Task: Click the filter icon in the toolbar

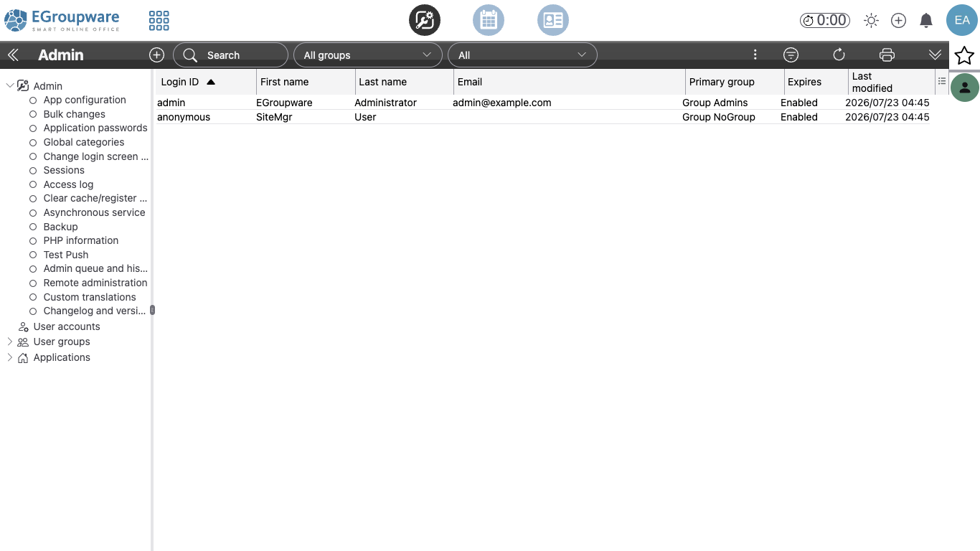Action: coord(791,55)
